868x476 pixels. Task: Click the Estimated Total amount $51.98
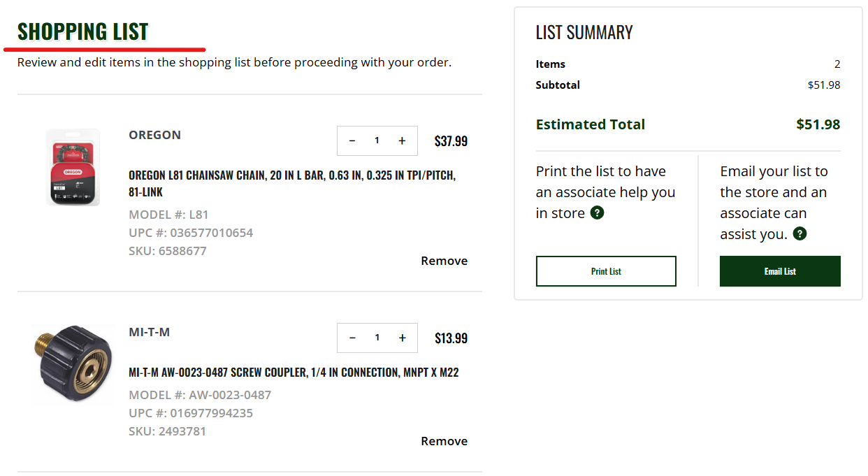click(818, 124)
